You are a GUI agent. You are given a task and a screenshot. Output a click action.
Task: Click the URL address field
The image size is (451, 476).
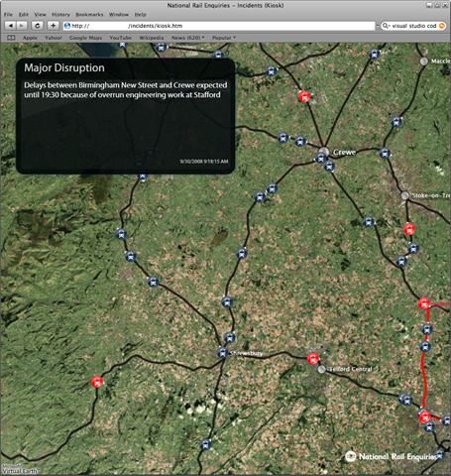[x=219, y=26]
